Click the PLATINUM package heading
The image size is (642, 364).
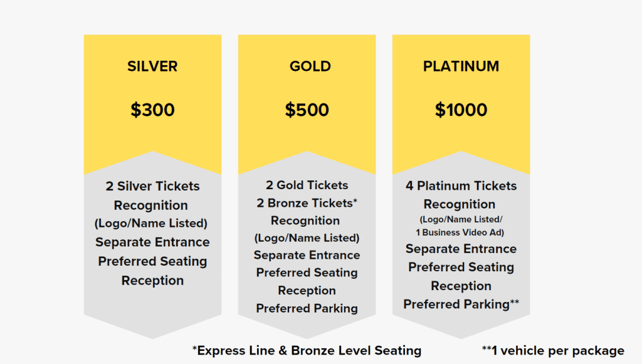click(x=461, y=66)
